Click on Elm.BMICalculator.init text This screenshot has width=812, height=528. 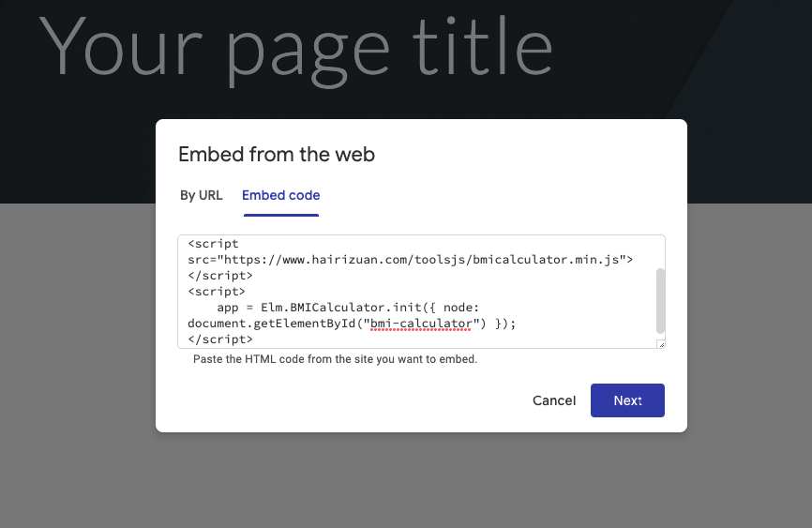[342, 308]
